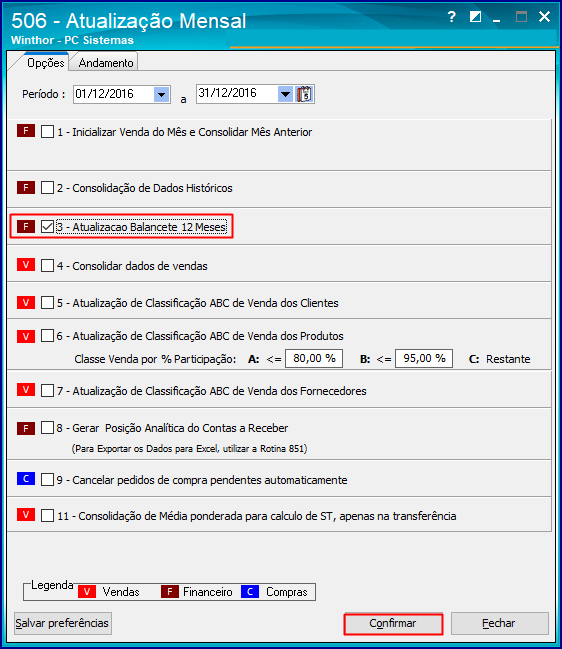The image size is (562, 649).
Task: Check 2 - Consolidação de Dados Históricos
Action: 47,187
